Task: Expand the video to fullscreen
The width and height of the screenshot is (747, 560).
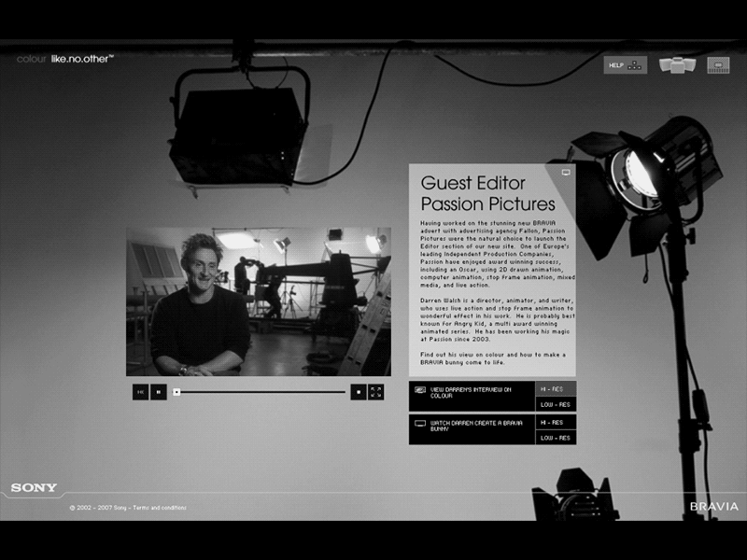Action: (x=376, y=392)
